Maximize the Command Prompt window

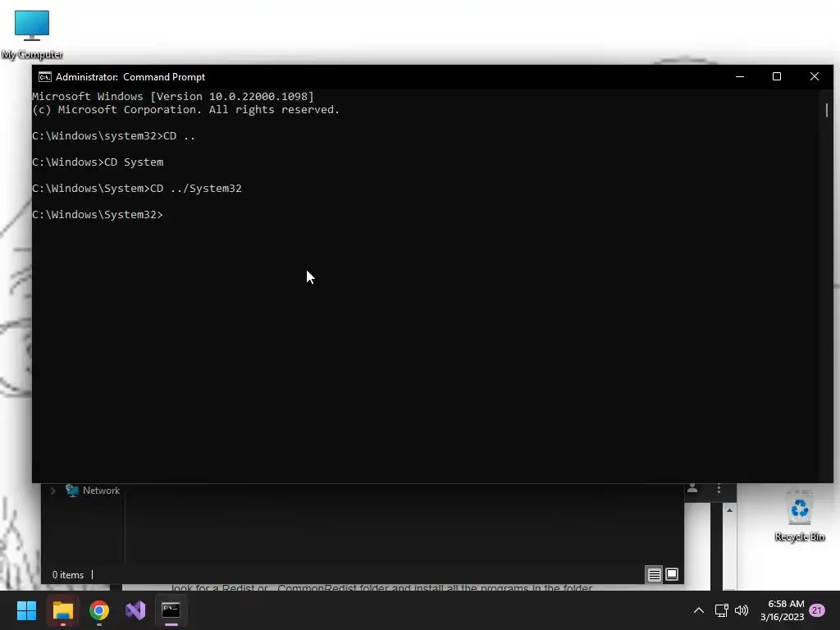click(x=777, y=76)
